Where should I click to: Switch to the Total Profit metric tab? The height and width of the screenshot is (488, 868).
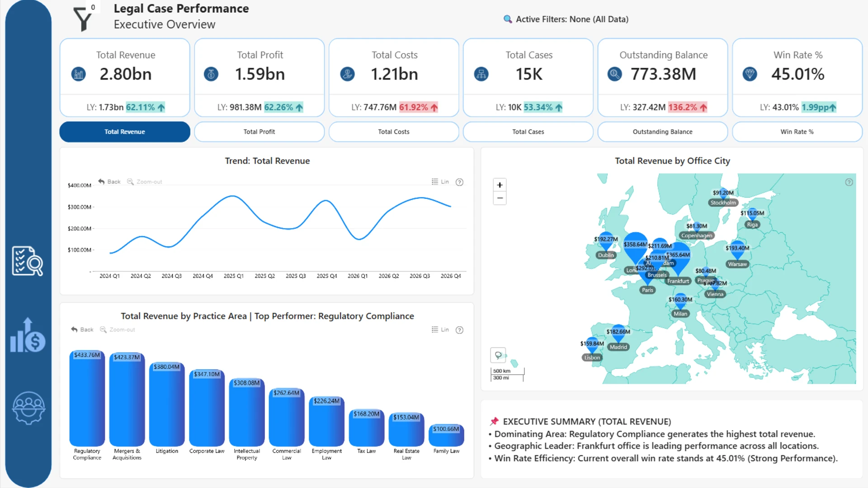[x=259, y=131]
